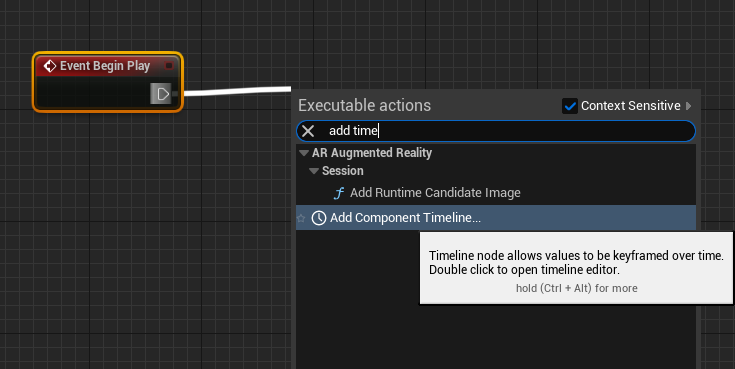Click the diamond event icon on Begin Play node
This screenshot has width=735, height=369.
tap(50, 66)
